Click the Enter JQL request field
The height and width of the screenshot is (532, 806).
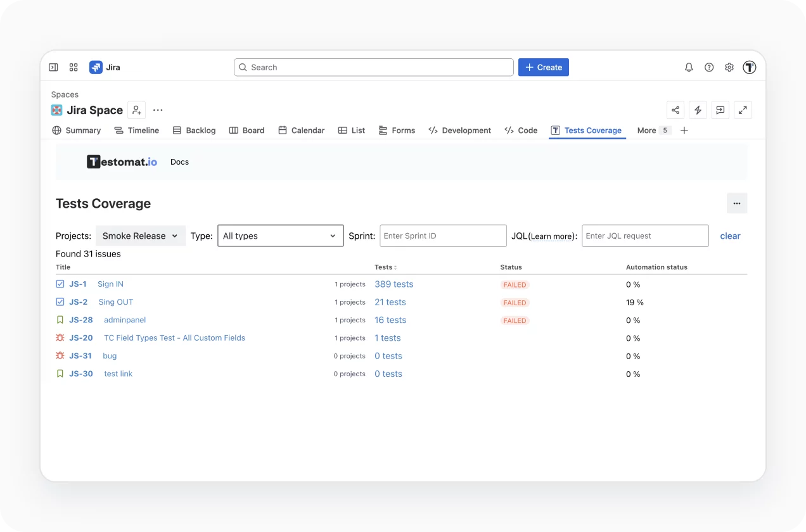(646, 236)
